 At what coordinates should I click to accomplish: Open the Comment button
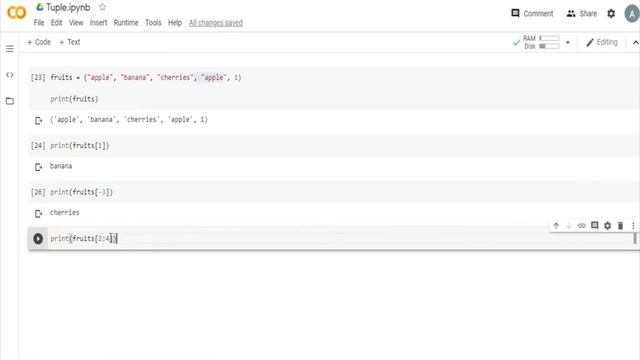click(532, 13)
